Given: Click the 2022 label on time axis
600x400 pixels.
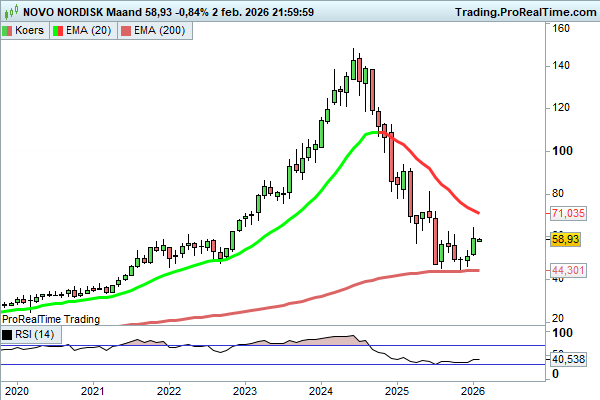Looking at the screenshot, I should coord(169,391).
